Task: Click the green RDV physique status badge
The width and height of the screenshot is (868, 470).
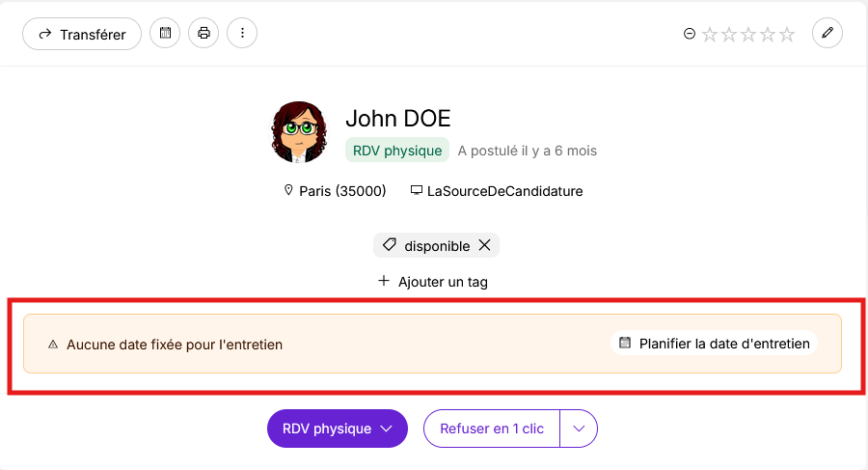Action: [397, 151]
